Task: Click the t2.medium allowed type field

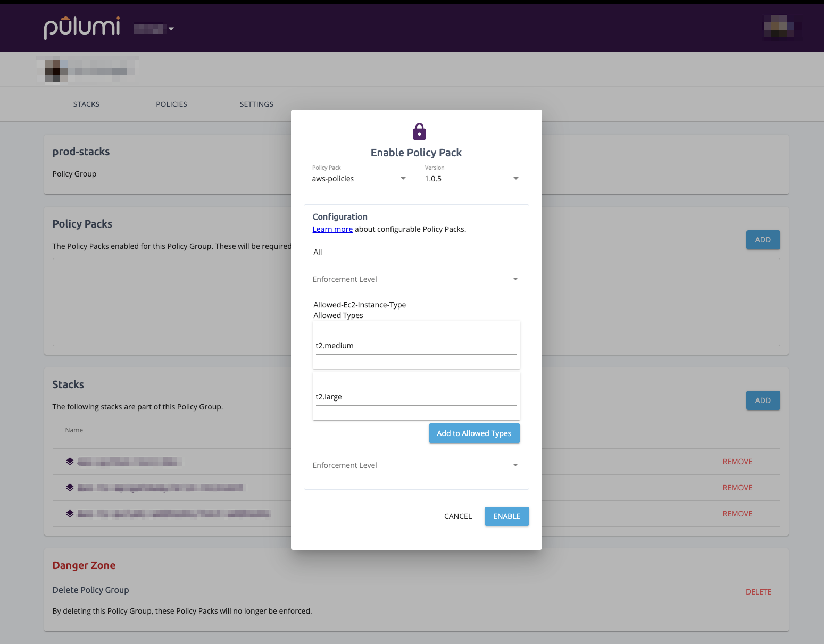Action: click(x=416, y=346)
